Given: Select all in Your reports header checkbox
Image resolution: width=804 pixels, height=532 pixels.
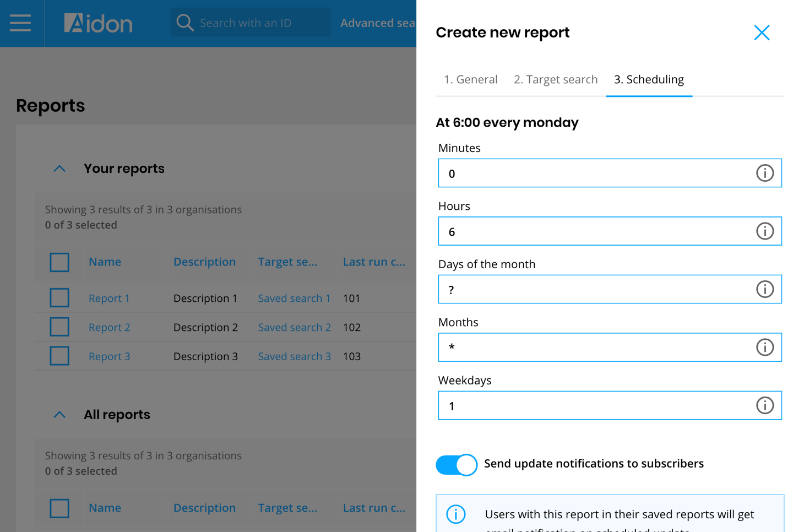Looking at the screenshot, I should pos(59,262).
